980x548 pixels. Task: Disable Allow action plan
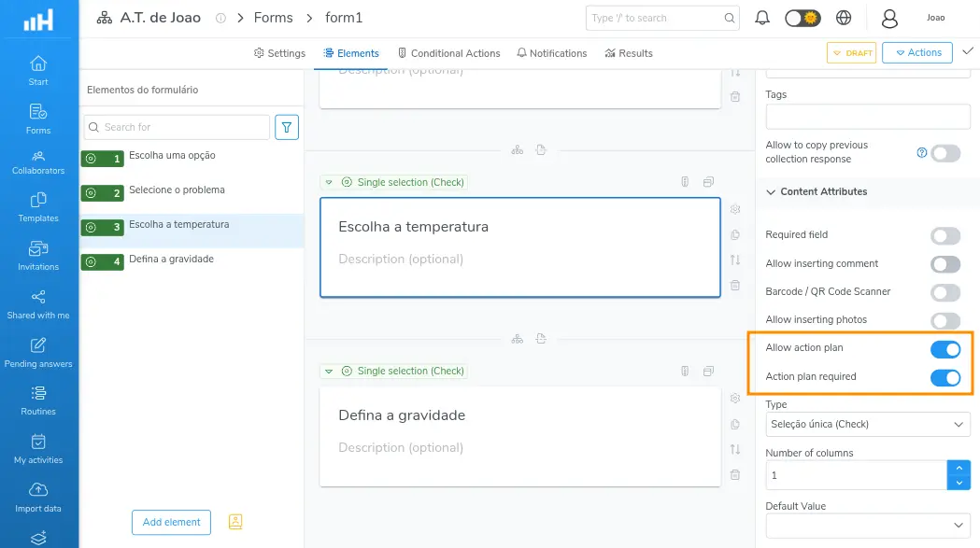point(945,349)
